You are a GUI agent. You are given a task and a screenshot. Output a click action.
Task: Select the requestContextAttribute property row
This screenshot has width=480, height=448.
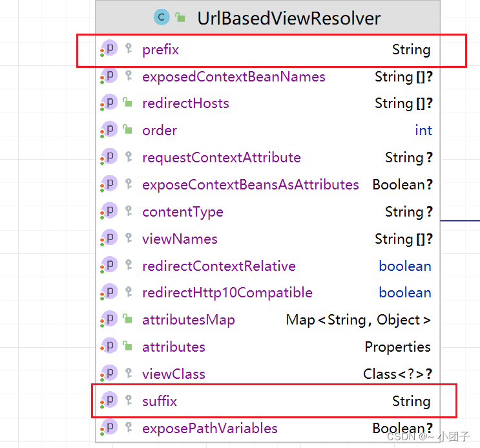pos(222,158)
